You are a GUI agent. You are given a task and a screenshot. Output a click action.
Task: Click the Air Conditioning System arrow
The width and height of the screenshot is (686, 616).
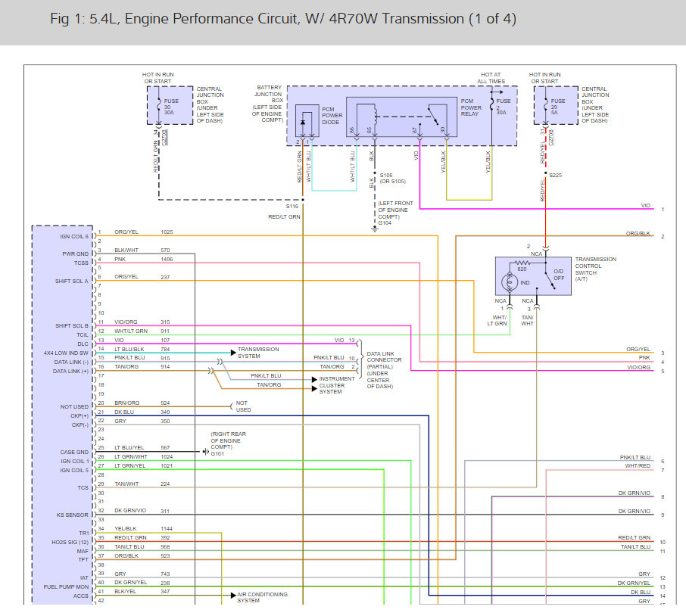[x=234, y=595]
